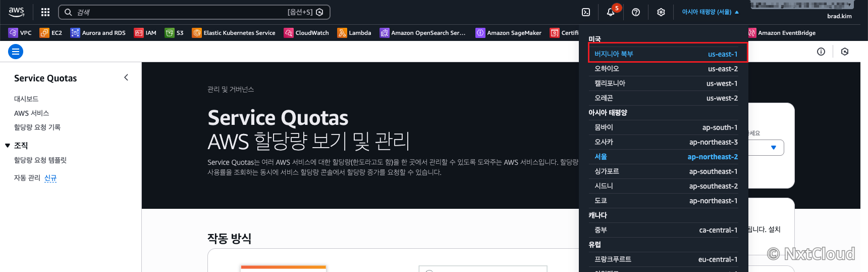Open 자동 관리 in the sidebar
The image size is (868, 272).
[27, 178]
